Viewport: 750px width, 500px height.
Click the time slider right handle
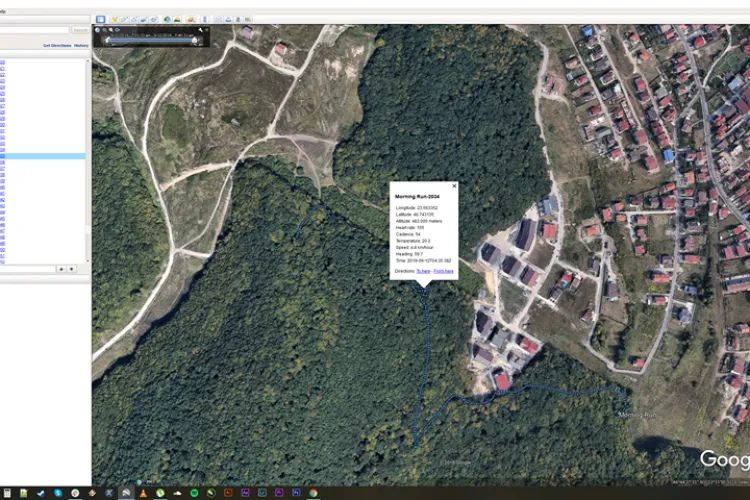point(194,40)
